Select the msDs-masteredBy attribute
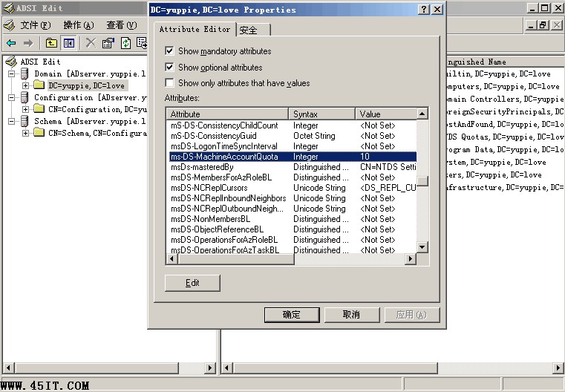 [202, 167]
